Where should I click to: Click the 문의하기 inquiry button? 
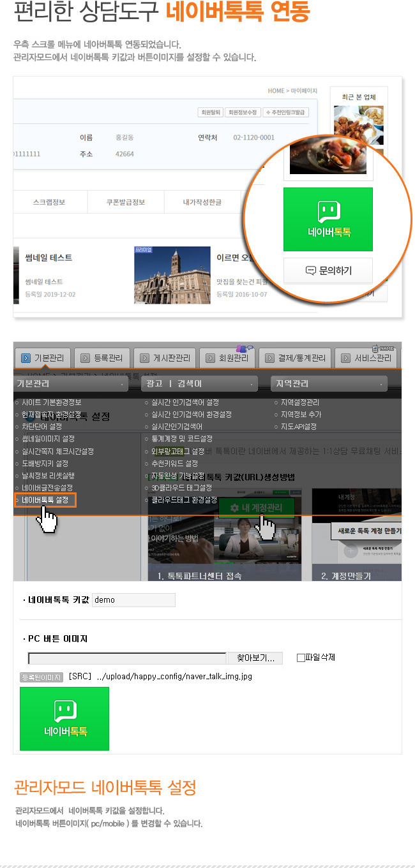[328, 270]
